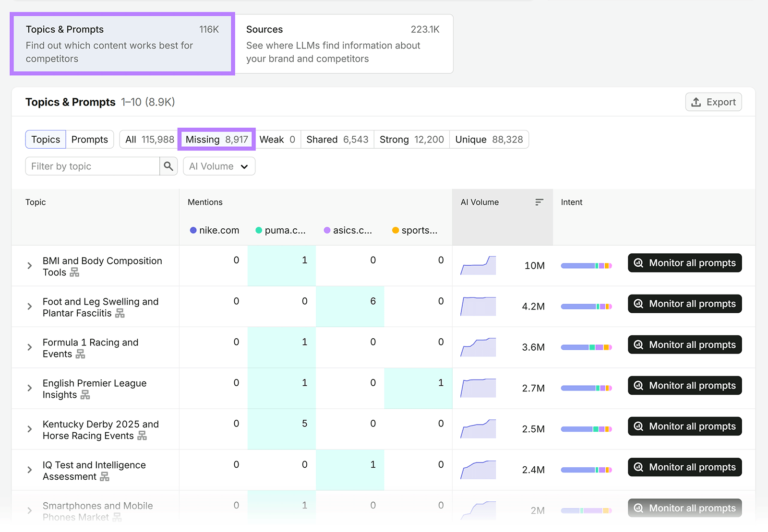
Task: Monitor all prompts for Formula 1 Racing
Action: 685,344
